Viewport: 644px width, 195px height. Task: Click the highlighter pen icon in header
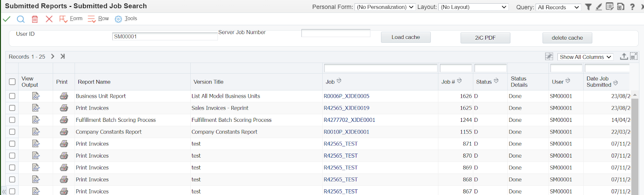599,7
